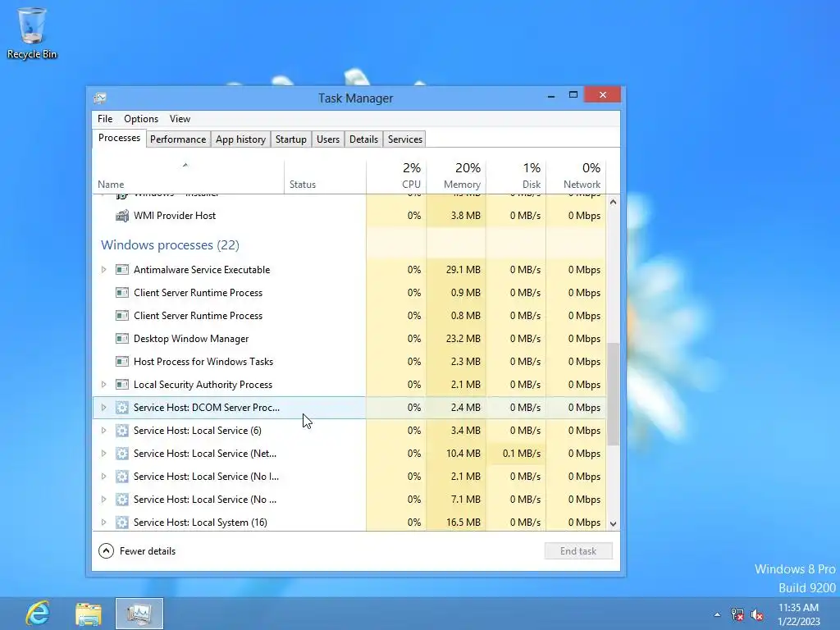Viewport: 840px width, 630px height.
Task: Open the View menu
Action: [180, 119]
